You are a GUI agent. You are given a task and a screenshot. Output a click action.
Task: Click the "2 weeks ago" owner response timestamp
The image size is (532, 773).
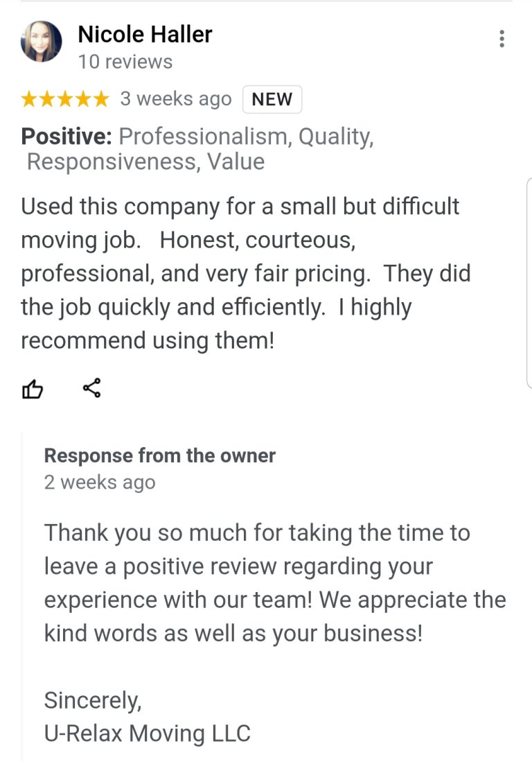click(100, 483)
